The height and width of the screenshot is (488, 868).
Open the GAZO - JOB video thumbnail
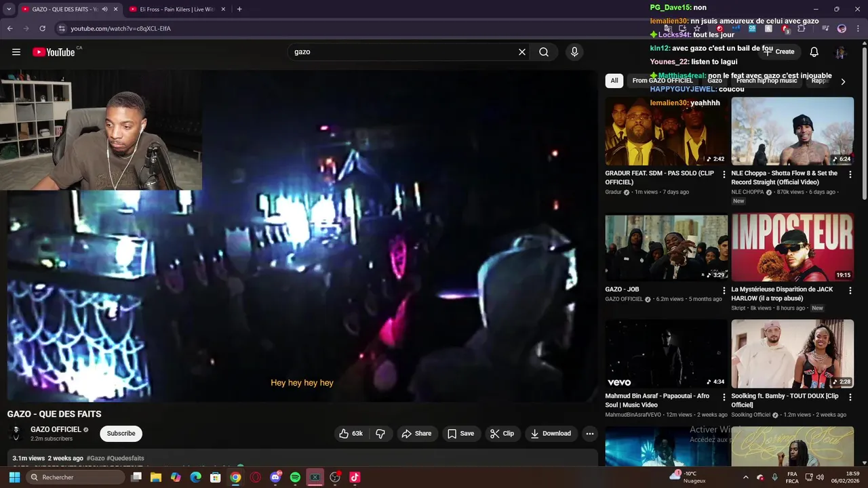coord(667,247)
